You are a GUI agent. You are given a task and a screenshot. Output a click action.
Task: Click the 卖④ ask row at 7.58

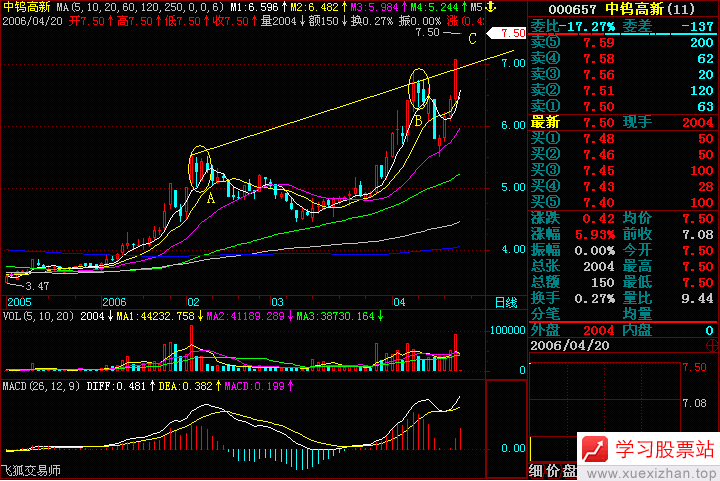coord(622,59)
